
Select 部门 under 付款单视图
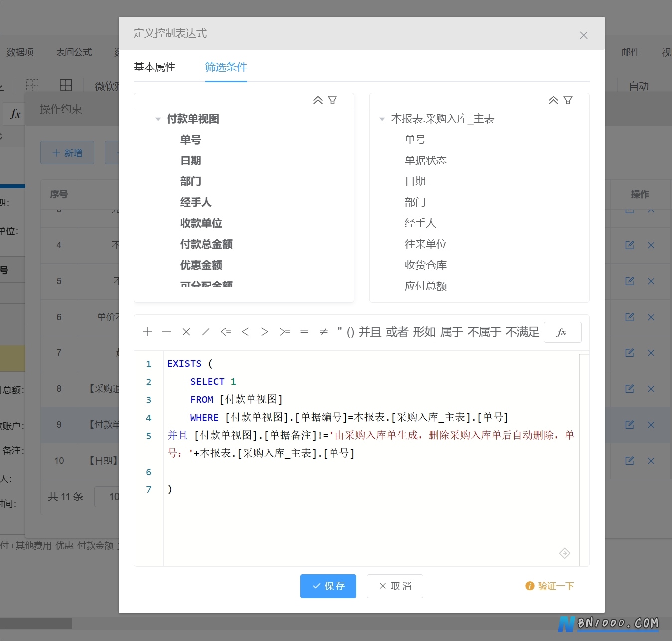(191, 181)
